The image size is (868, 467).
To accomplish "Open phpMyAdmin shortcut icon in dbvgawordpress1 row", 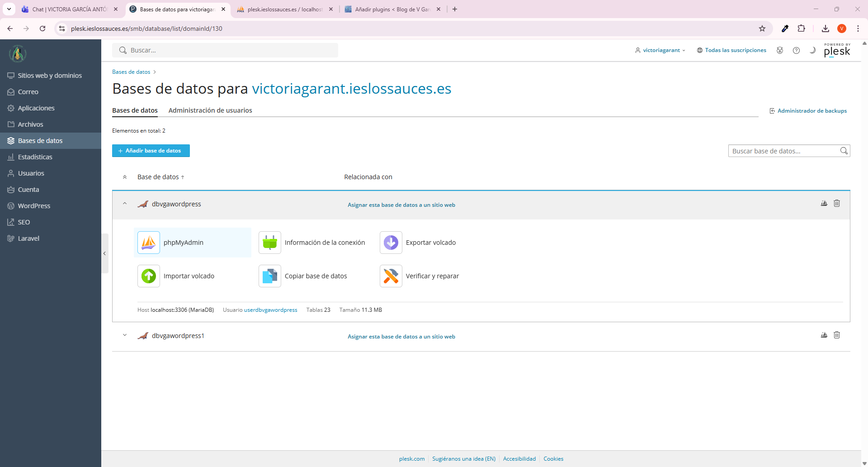I will click(824, 335).
